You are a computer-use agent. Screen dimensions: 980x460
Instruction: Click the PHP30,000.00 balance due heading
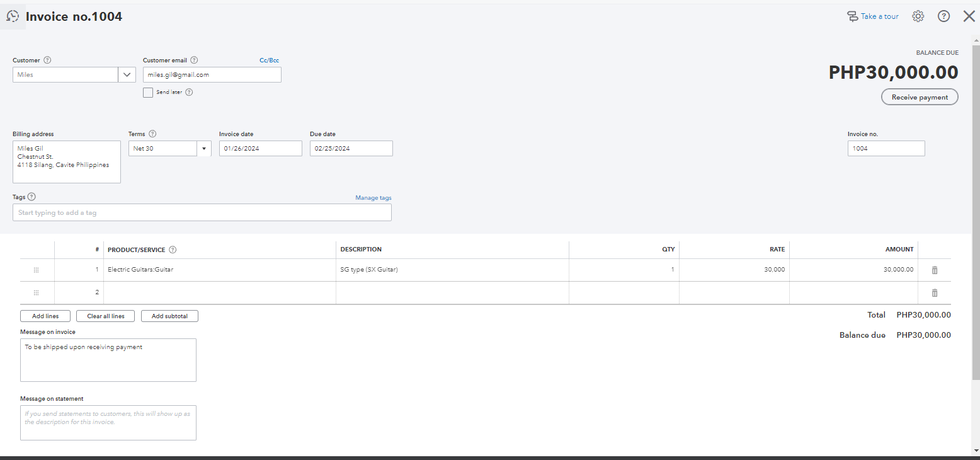coord(893,72)
